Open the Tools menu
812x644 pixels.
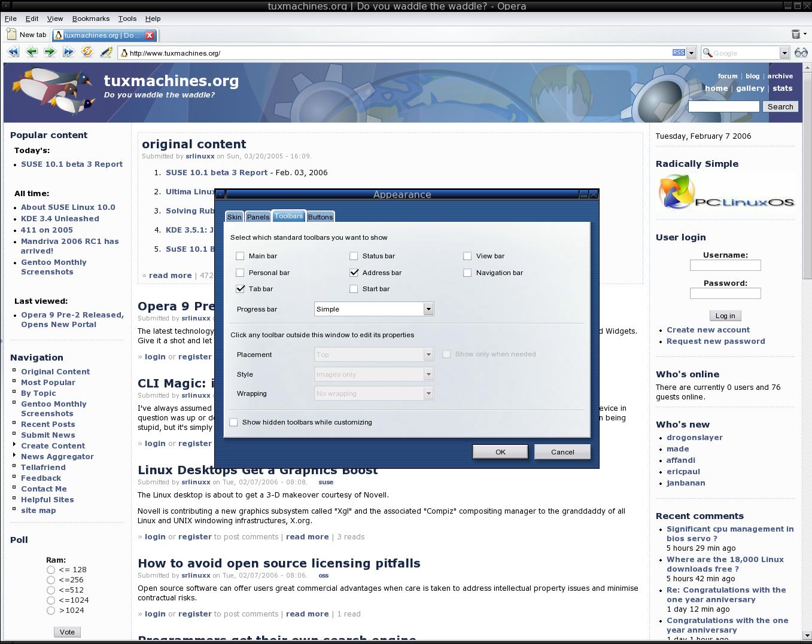[x=127, y=19]
